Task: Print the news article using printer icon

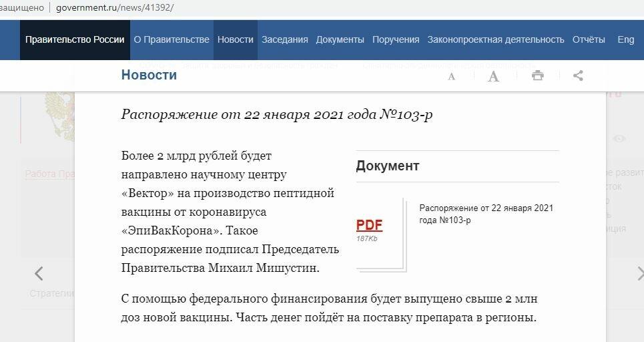Action: 538,75
